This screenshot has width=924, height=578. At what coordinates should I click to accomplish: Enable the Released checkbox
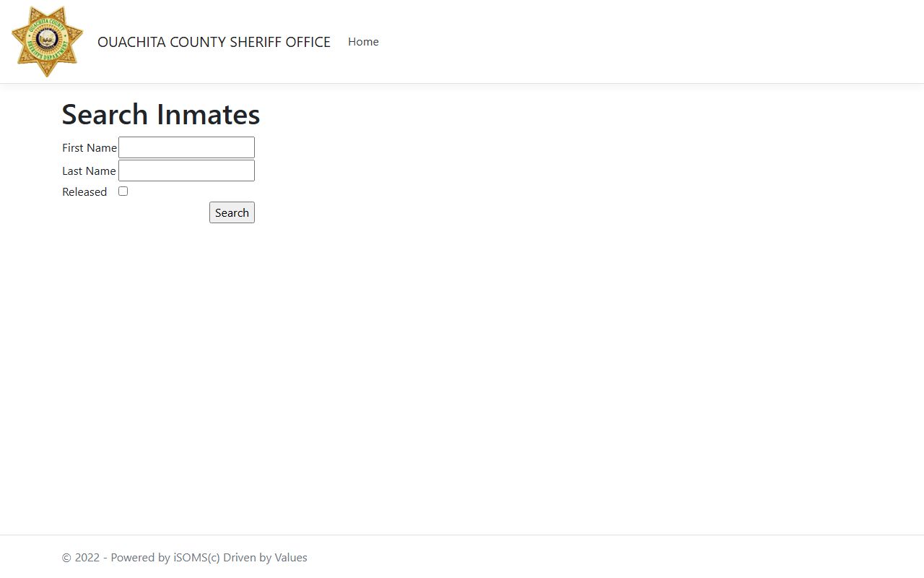(123, 191)
